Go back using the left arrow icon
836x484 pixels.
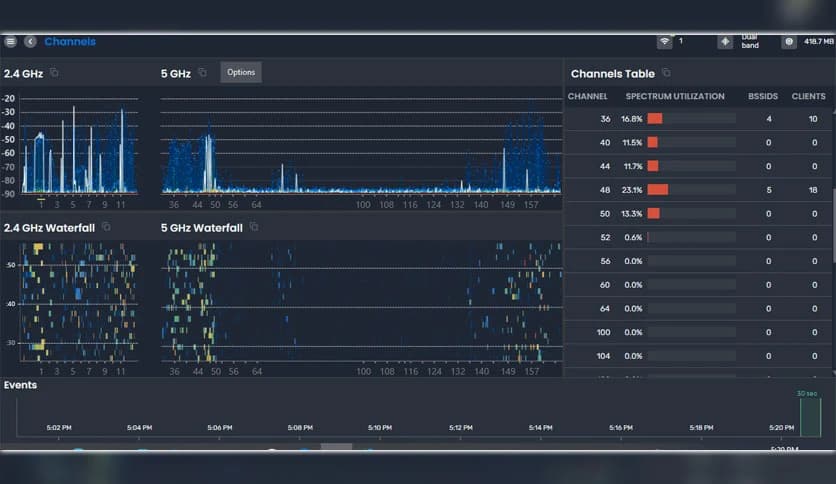point(30,42)
